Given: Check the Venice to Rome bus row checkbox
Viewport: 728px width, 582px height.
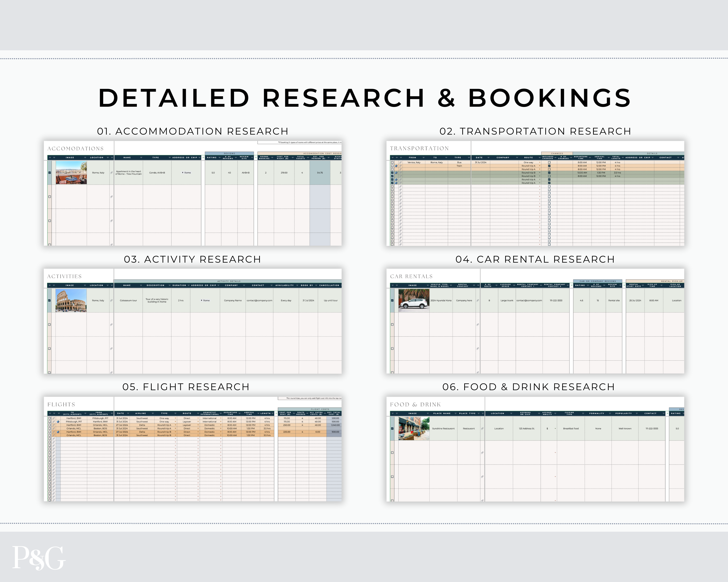Looking at the screenshot, I should pos(392,163).
